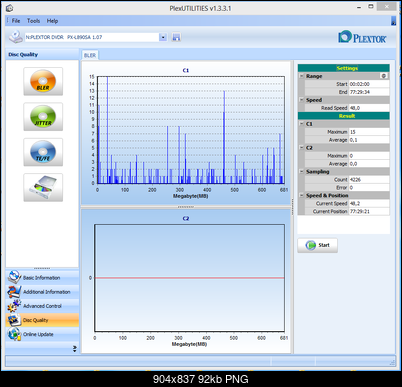Click the menu bar right-edge toolbar options icon
The image size is (402, 387).
(x=393, y=21)
